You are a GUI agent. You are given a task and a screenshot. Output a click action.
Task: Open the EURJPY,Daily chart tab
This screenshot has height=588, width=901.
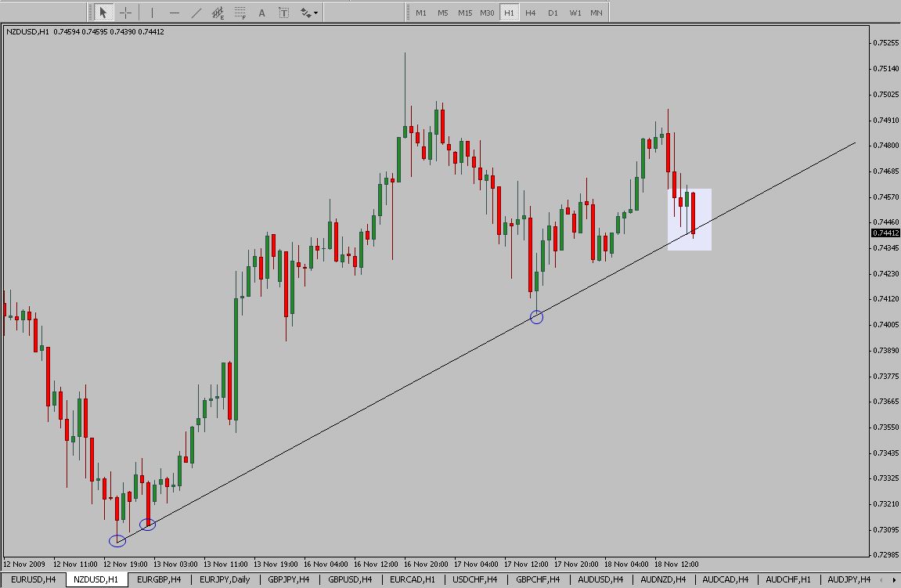pyautogui.click(x=225, y=579)
